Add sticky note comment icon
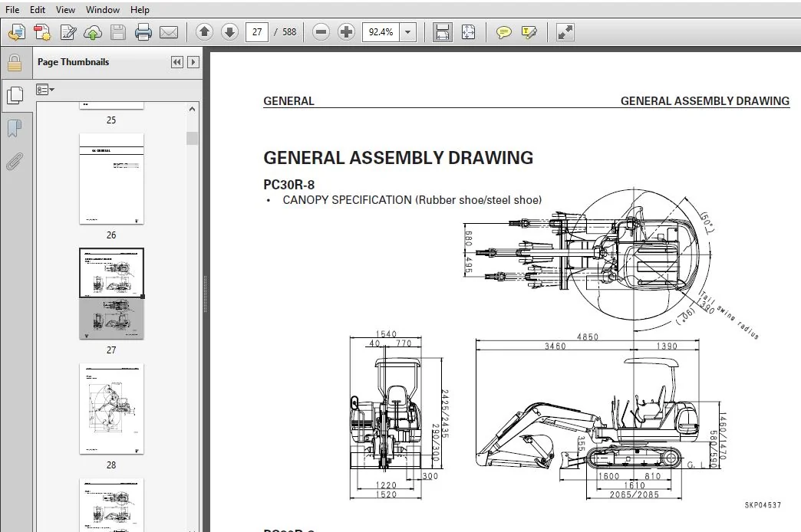The image size is (801, 532). [503, 32]
